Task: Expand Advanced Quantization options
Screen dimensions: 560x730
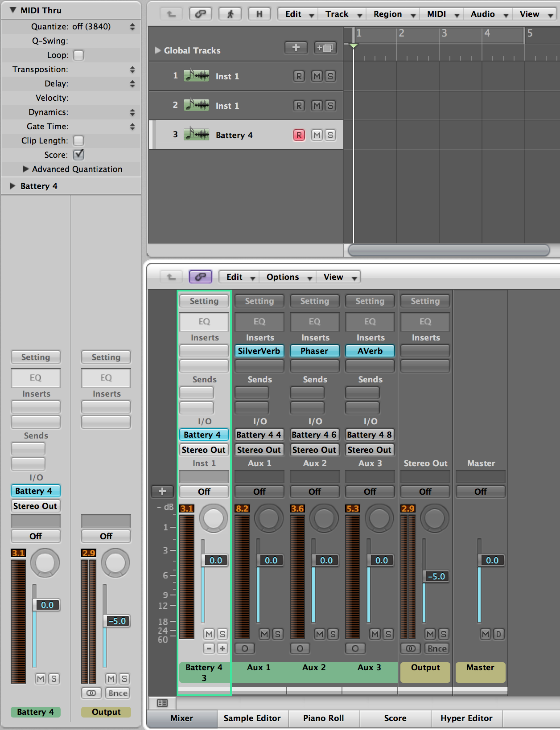Action: (26, 169)
